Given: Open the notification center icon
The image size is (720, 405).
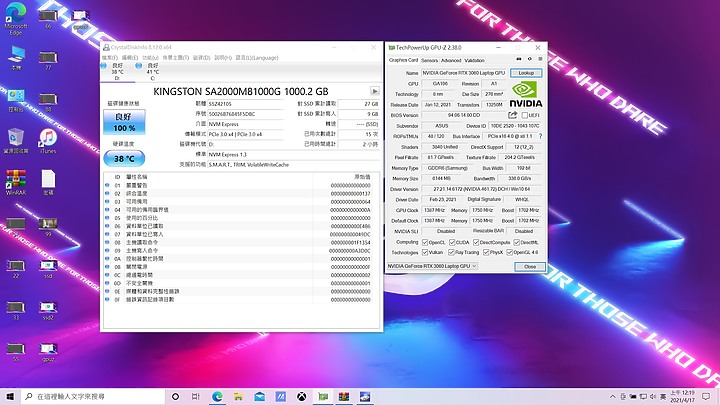Looking at the screenshot, I should coord(706,396).
